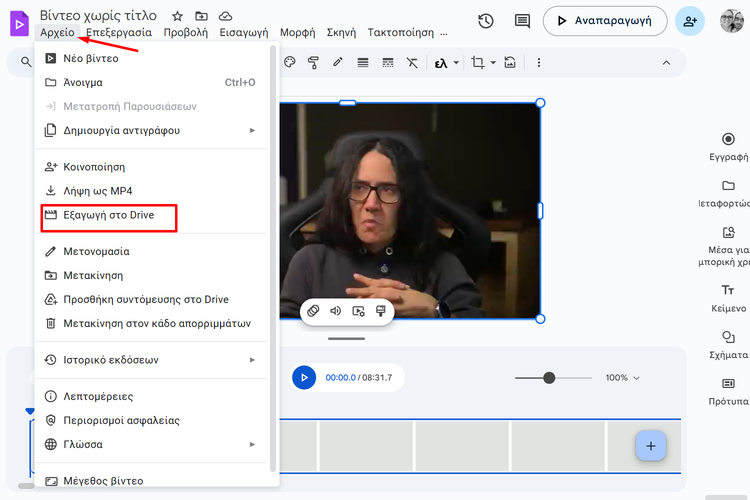Adjust the timeline zoom slider
The width and height of the screenshot is (750, 500).
(x=549, y=378)
